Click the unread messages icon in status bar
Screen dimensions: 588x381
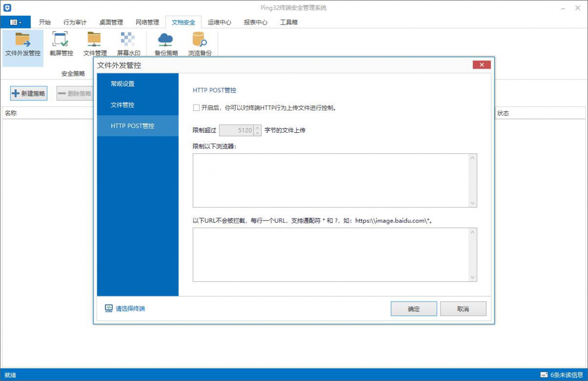(544, 373)
